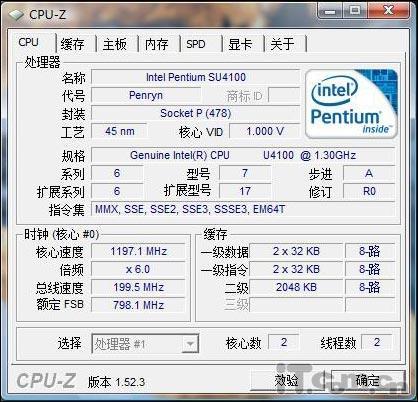The width and height of the screenshot is (418, 402).
Task: Click the bus speed 199.5 MHz
Action: 138,287
